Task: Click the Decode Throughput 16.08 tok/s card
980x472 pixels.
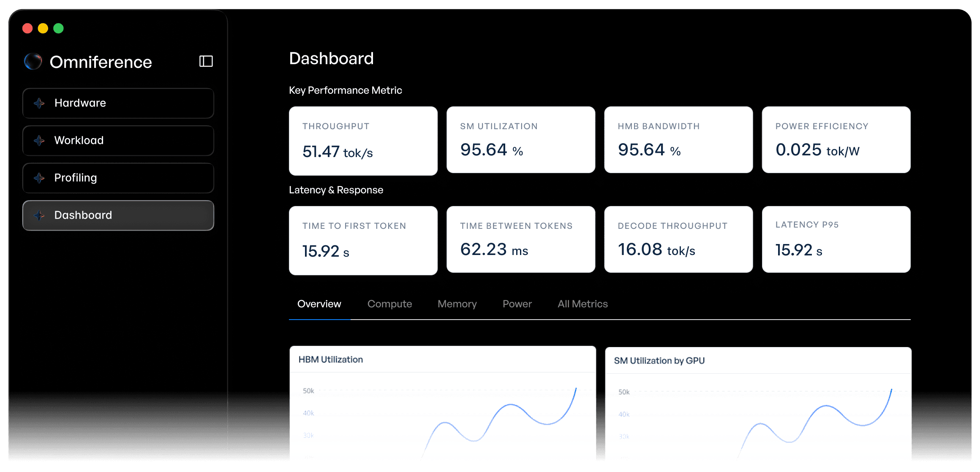Action: click(x=678, y=239)
